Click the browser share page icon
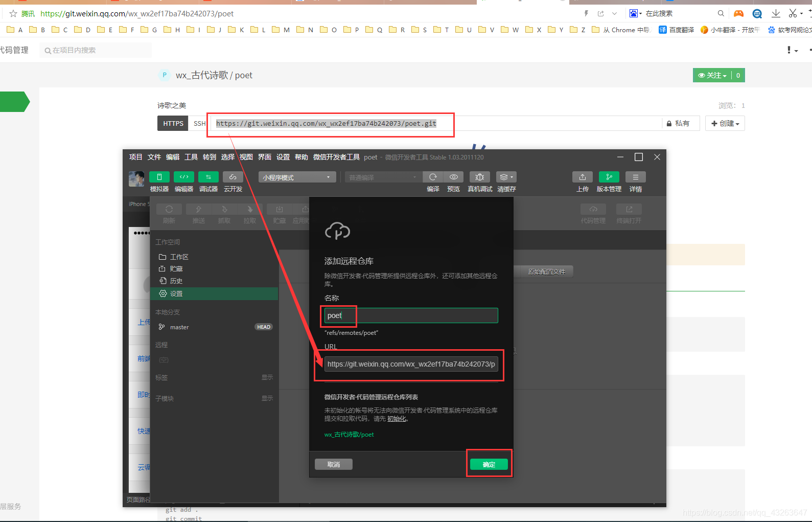Viewport: 812px width, 522px height. pos(601,13)
